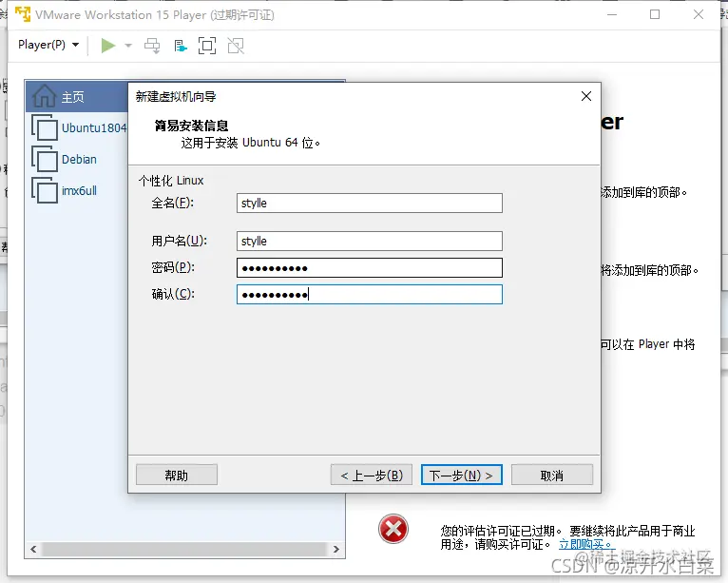The width and height of the screenshot is (728, 583).
Task: Click the imx6ull VM icon
Action: coord(45,190)
